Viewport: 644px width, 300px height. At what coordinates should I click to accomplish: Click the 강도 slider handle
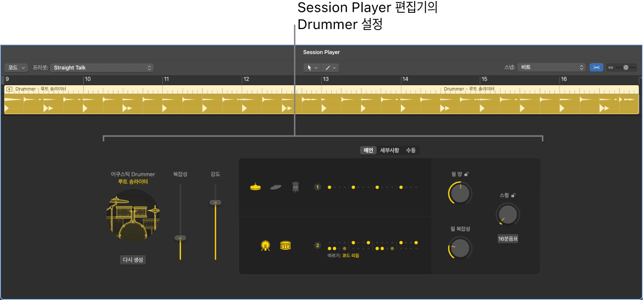pyautogui.click(x=215, y=202)
